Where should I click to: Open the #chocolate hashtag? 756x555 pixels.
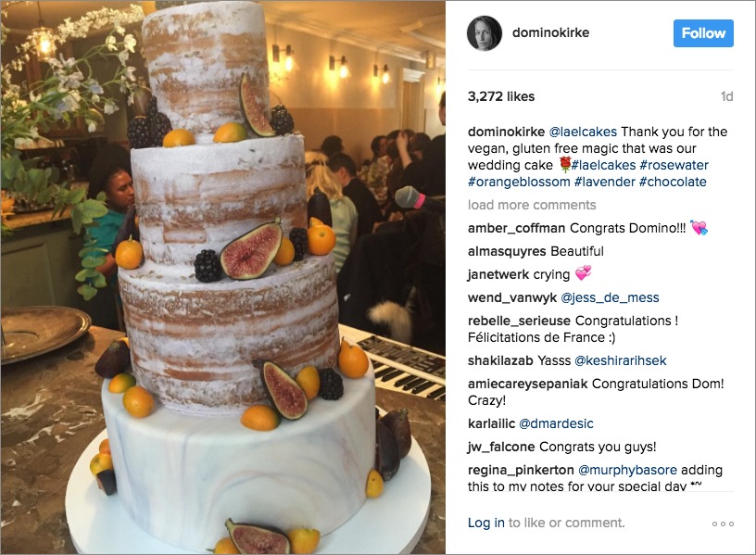tap(673, 182)
